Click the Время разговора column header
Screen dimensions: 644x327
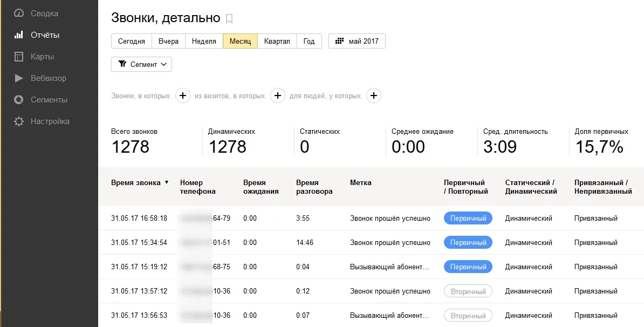[314, 187]
